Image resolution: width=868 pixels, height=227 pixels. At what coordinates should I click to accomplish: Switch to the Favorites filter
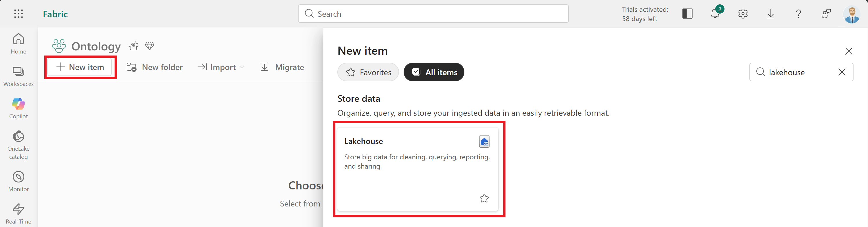pos(368,72)
